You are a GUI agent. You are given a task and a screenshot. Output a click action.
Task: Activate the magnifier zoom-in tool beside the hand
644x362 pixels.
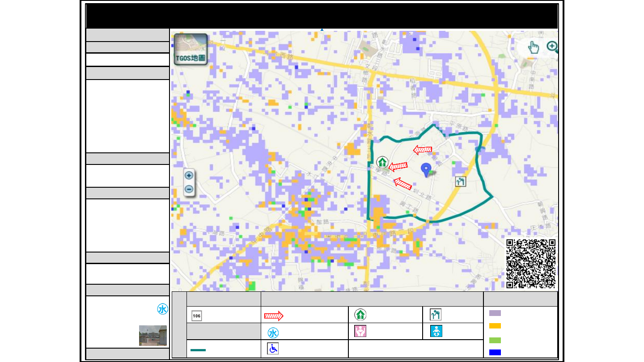coord(552,47)
